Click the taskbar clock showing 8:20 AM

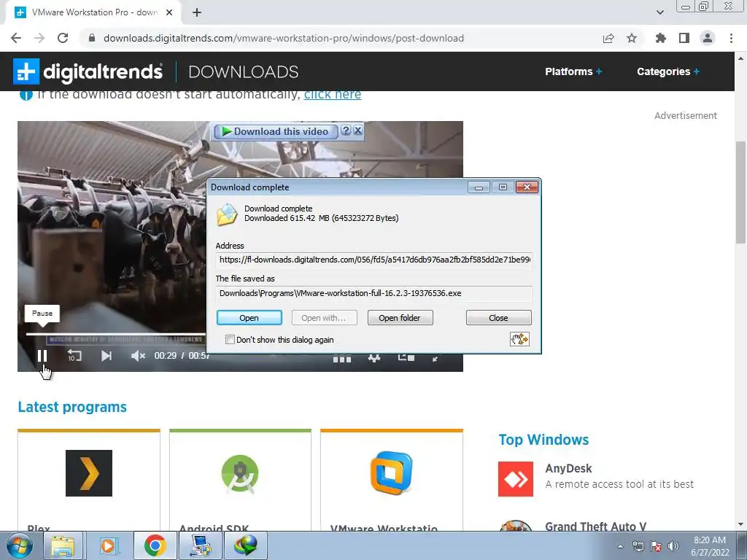710,546
